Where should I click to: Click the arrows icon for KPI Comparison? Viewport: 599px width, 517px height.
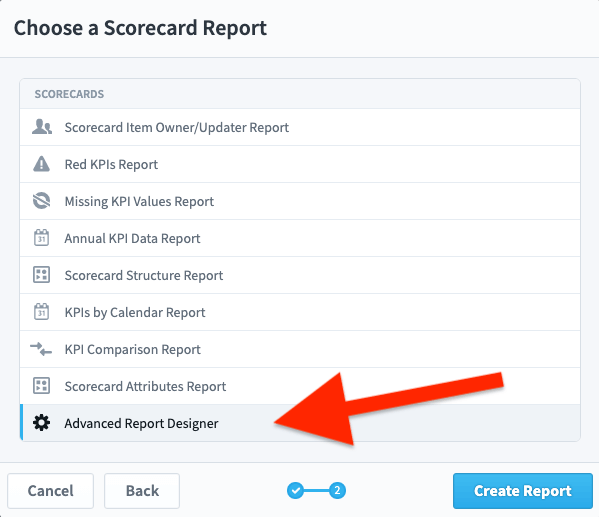pos(41,349)
